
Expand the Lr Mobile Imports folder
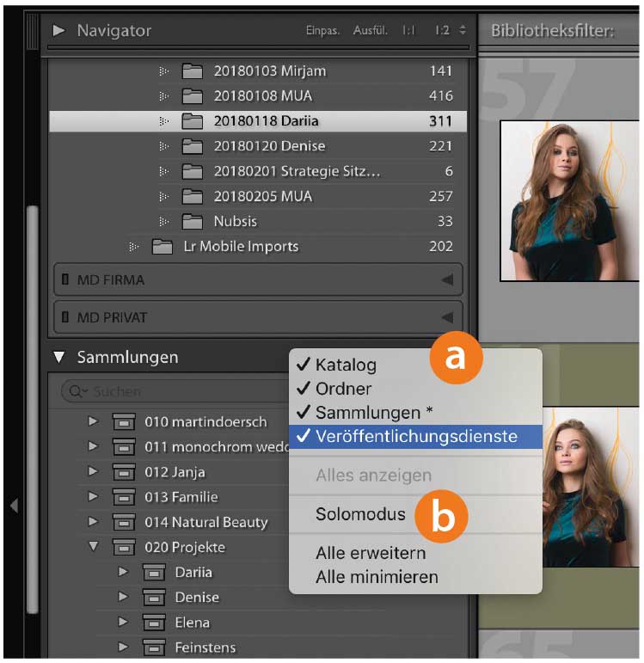[133, 247]
